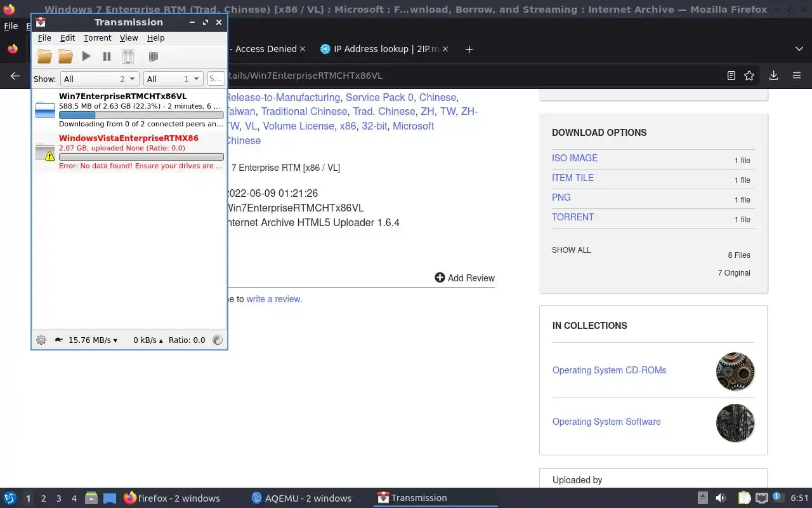Image resolution: width=812 pixels, height=508 pixels.
Task: Click the Operating System Software thumbnail
Action: point(735,423)
